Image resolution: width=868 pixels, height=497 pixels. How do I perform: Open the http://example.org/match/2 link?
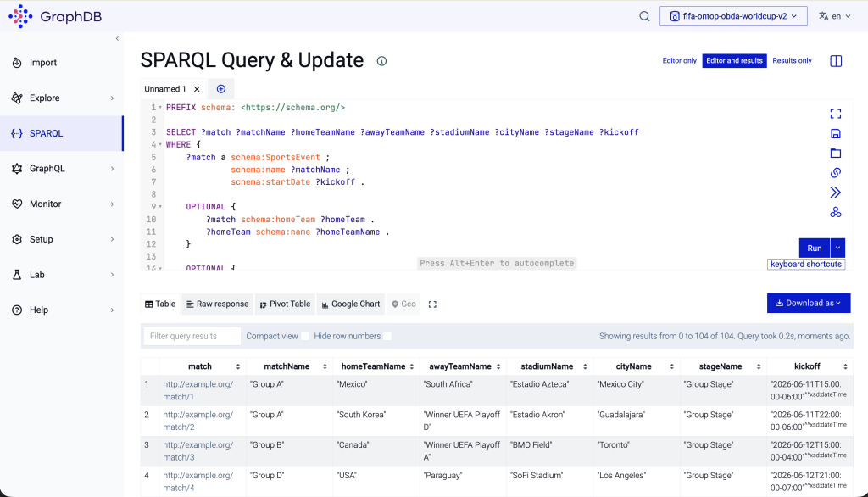[x=198, y=421]
